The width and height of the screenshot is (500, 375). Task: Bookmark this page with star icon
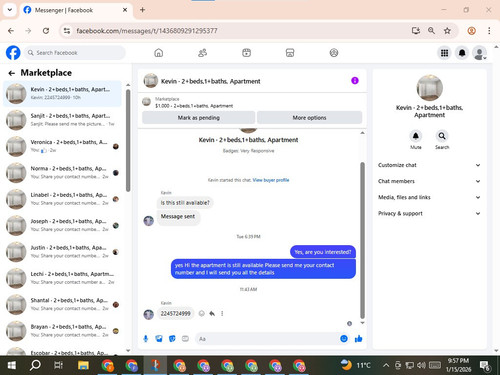(447, 31)
